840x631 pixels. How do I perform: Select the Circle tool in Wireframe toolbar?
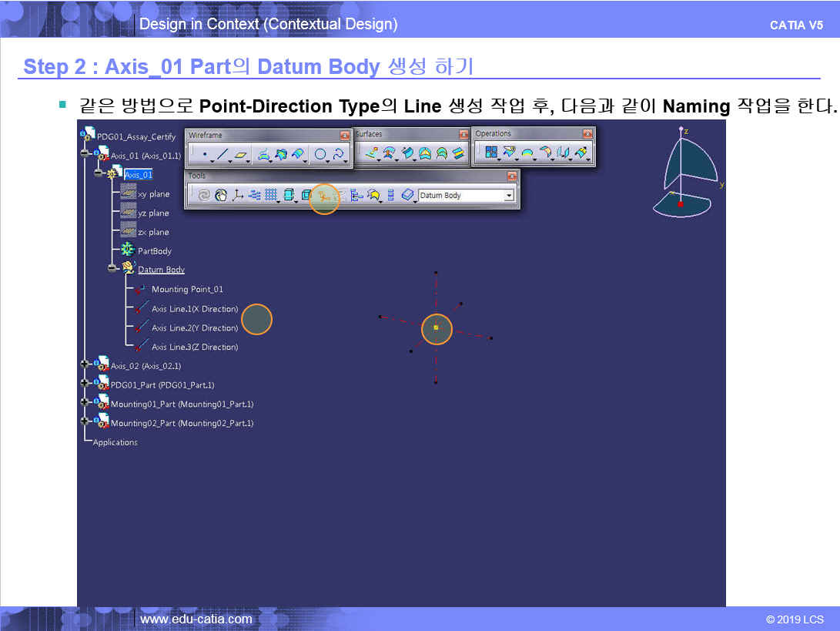pyautogui.click(x=320, y=154)
